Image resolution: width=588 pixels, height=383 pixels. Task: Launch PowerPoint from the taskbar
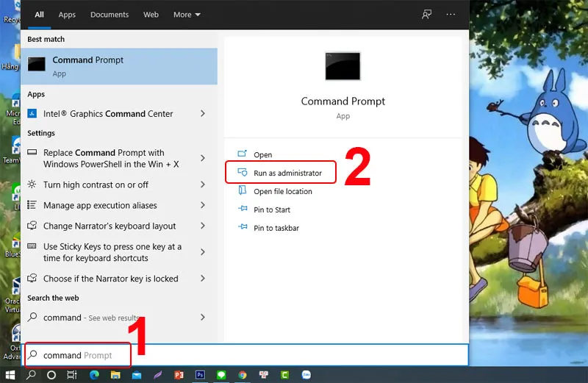click(x=179, y=375)
